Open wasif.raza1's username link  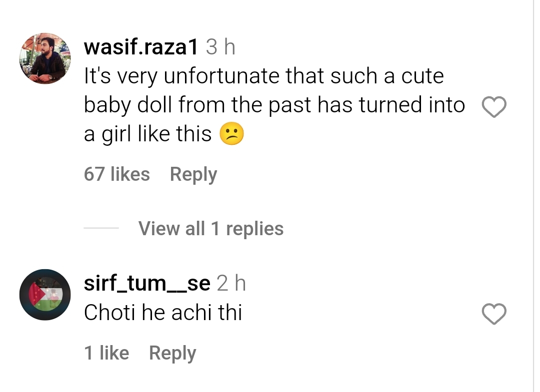click(141, 46)
